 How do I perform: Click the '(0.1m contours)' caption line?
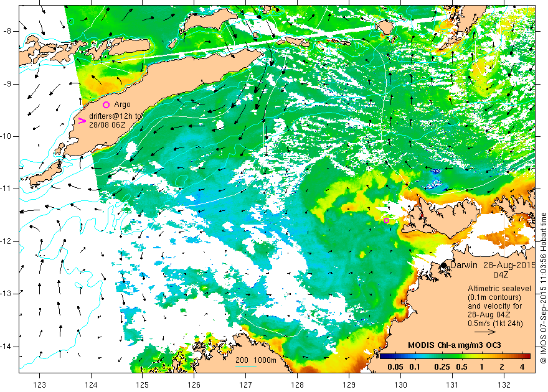494,297
